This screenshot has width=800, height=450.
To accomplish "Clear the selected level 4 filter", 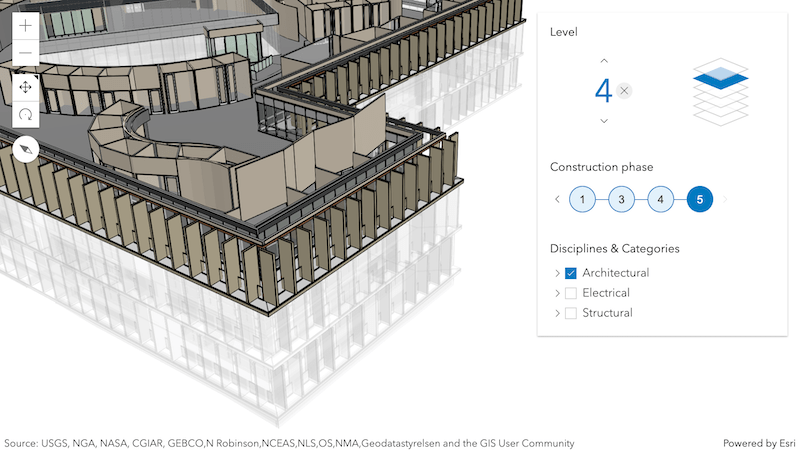I will (x=623, y=91).
